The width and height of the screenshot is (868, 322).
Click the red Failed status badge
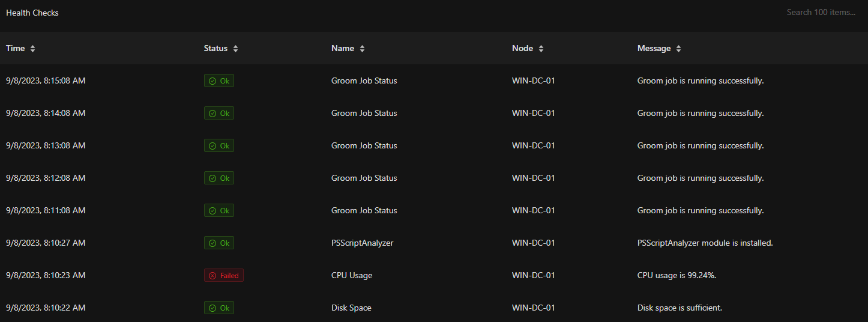coord(223,275)
